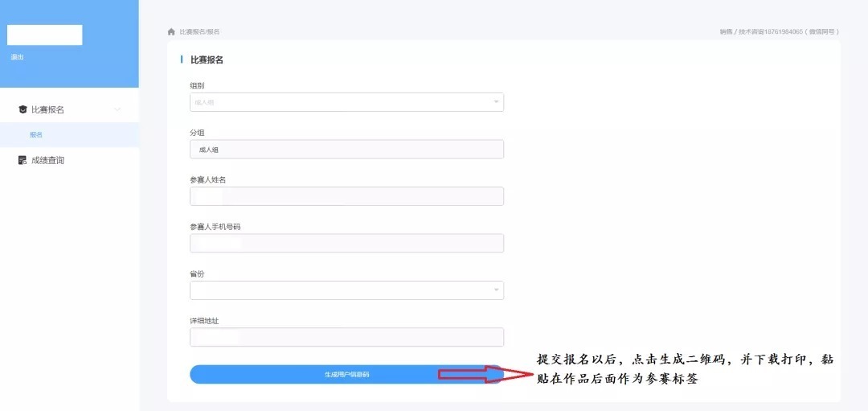The height and width of the screenshot is (411, 868).
Task: Click the home icon in breadcrumb
Action: point(171,31)
